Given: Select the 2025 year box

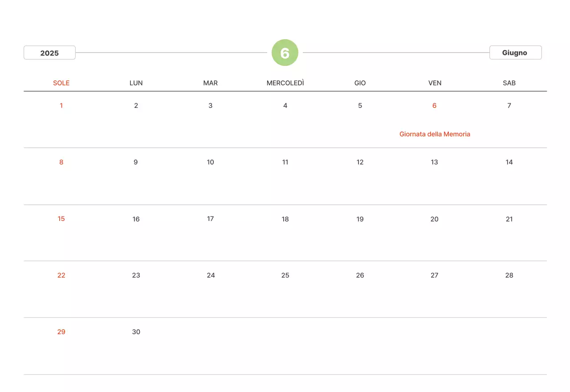Looking at the screenshot, I should [x=49, y=53].
